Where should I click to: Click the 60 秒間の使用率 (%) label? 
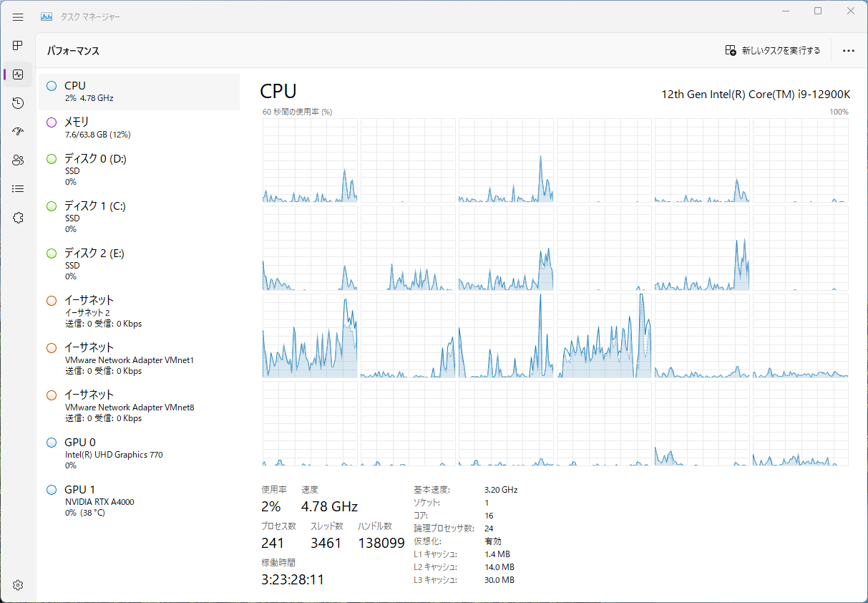[298, 112]
